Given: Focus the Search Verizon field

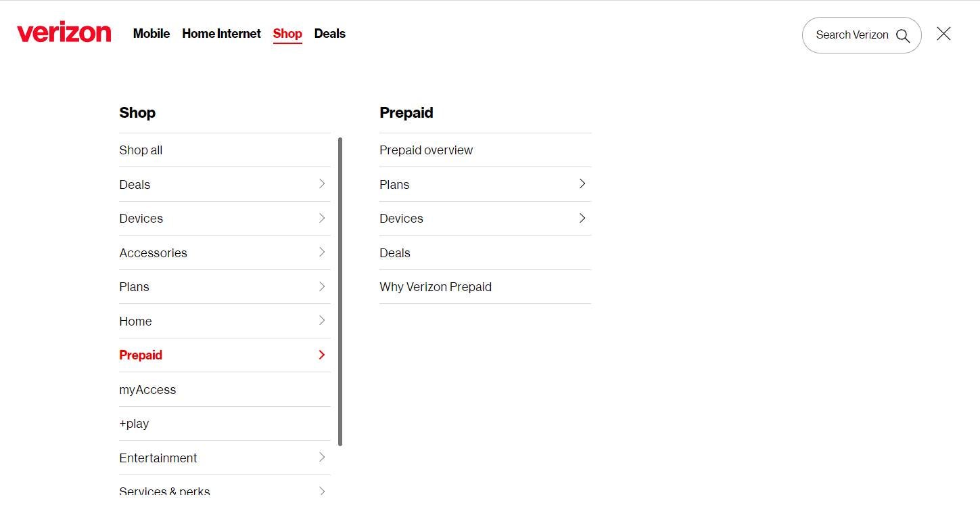Looking at the screenshot, I should coord(851,35).
